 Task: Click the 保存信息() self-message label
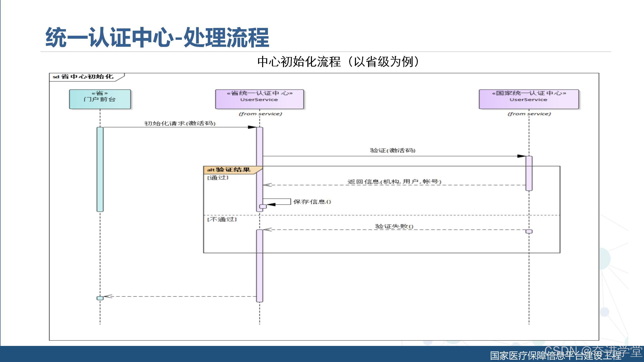point(312,202)
